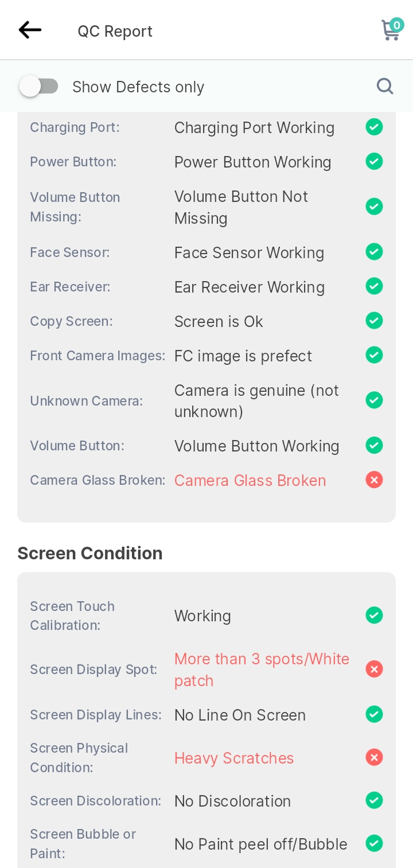Tap red cross beside Camera Glass Broken
This screenshot has width=413, height=868.
click(x=375, y=480)
